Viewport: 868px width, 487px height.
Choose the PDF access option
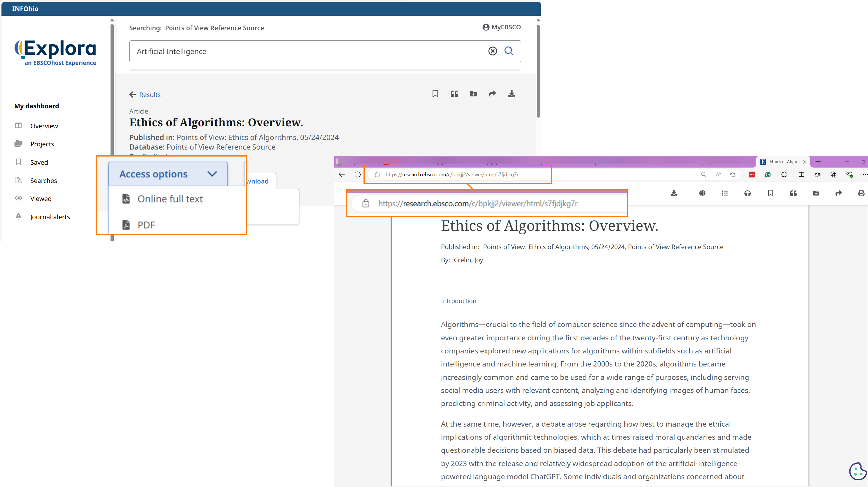click(x=138, y=225)
